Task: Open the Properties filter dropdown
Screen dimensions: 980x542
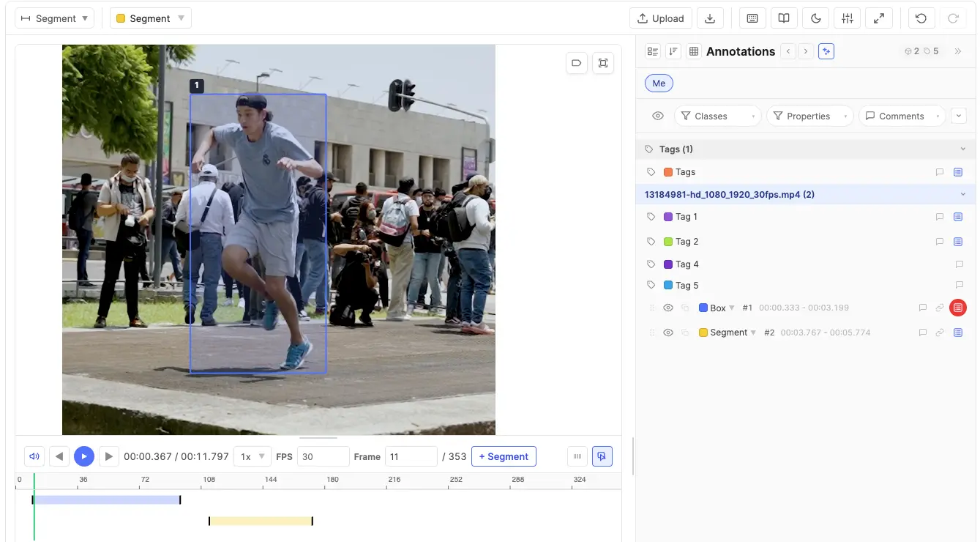Action: pyautogui.click(x=810, y=116)
